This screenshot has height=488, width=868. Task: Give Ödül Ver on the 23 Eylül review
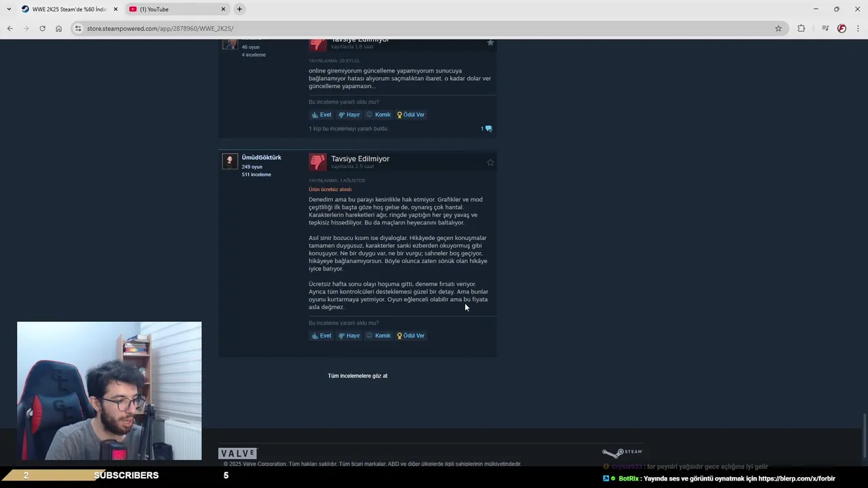411,115
